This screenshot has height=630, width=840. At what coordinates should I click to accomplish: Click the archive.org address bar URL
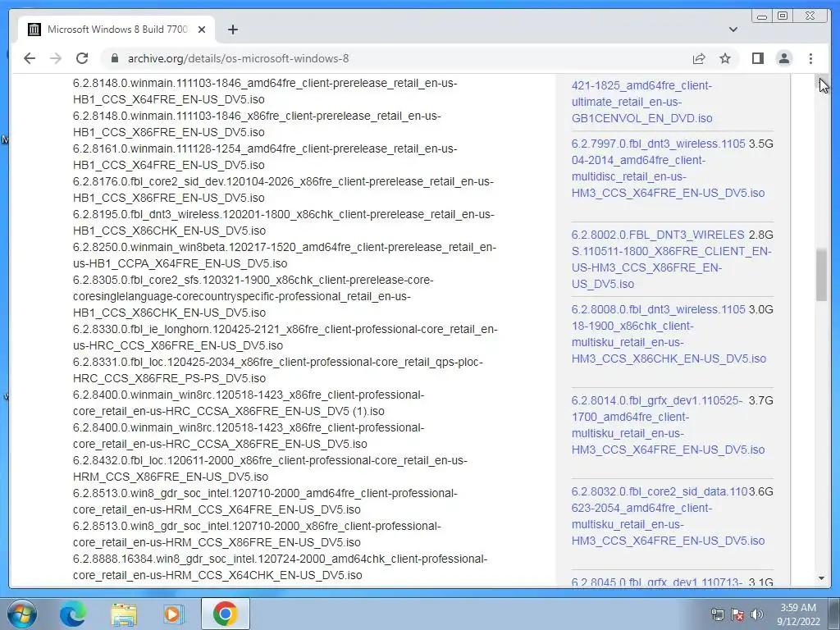[239, 58]
